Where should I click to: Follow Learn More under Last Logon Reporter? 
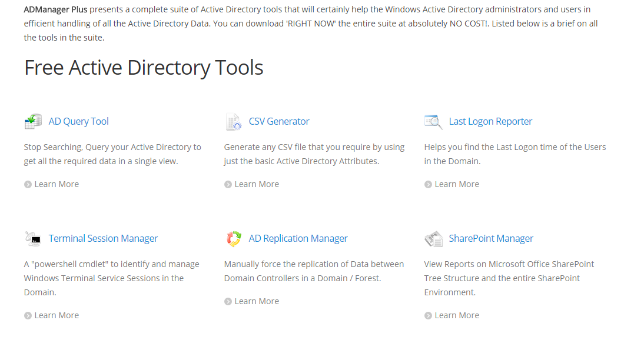[x=457, y=184]
